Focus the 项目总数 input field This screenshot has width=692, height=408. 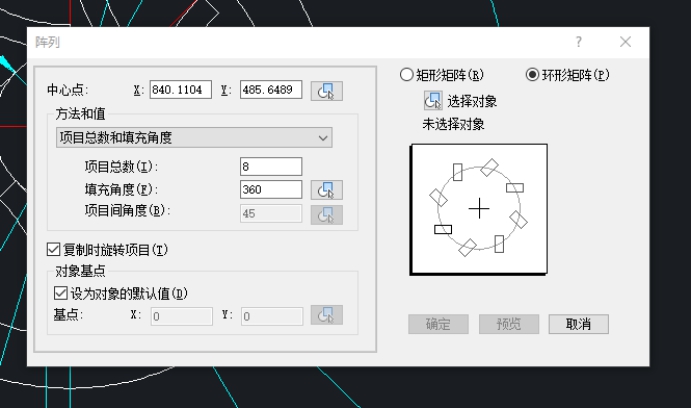point(271,166)
